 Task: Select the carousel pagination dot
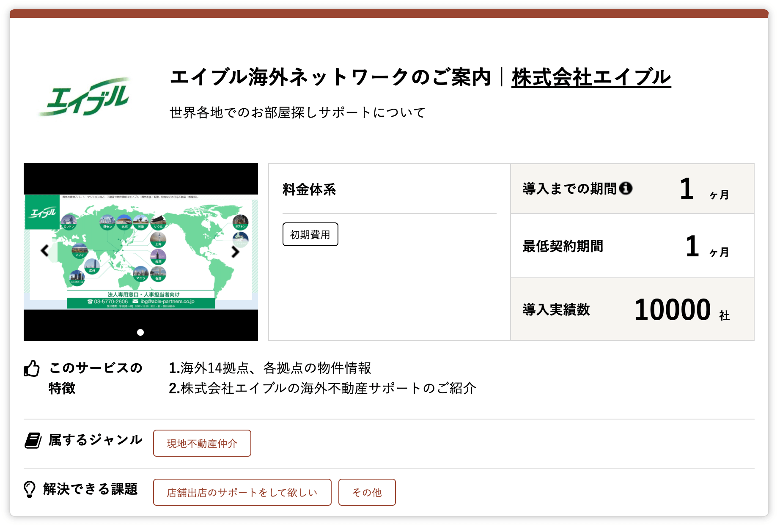coord(140,332)
